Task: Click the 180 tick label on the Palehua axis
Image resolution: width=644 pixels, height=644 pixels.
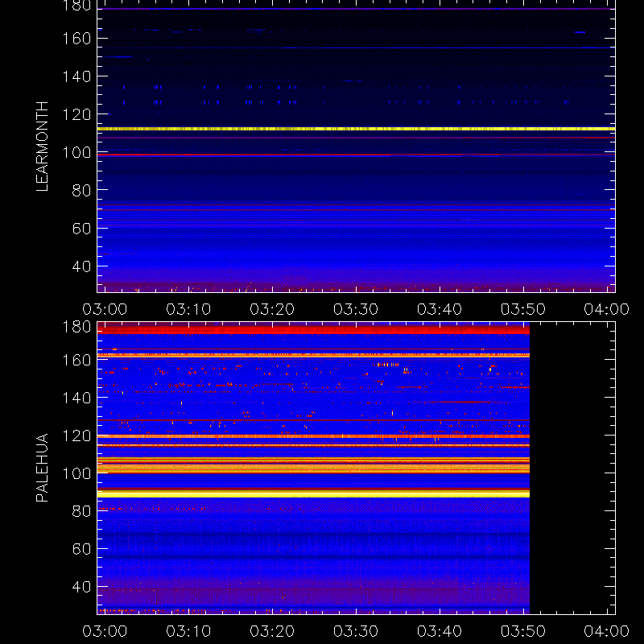Action: point(76,327)
